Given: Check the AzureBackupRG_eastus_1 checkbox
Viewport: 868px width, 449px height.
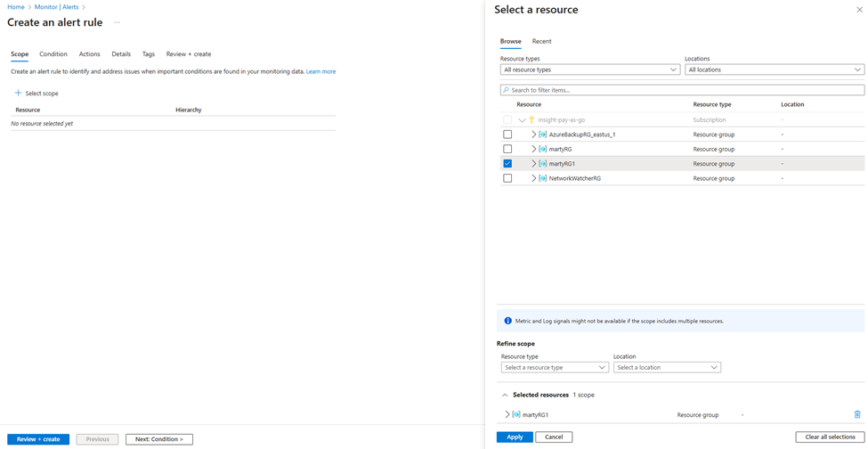Looking at the screenshot, I should 507,135.
